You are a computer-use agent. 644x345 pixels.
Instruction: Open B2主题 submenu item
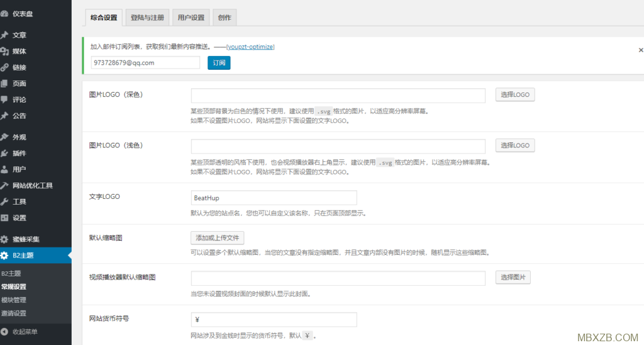click(11, 273)
